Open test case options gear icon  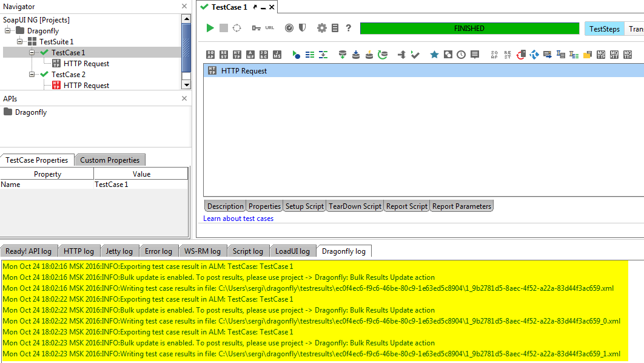[322, 28]
